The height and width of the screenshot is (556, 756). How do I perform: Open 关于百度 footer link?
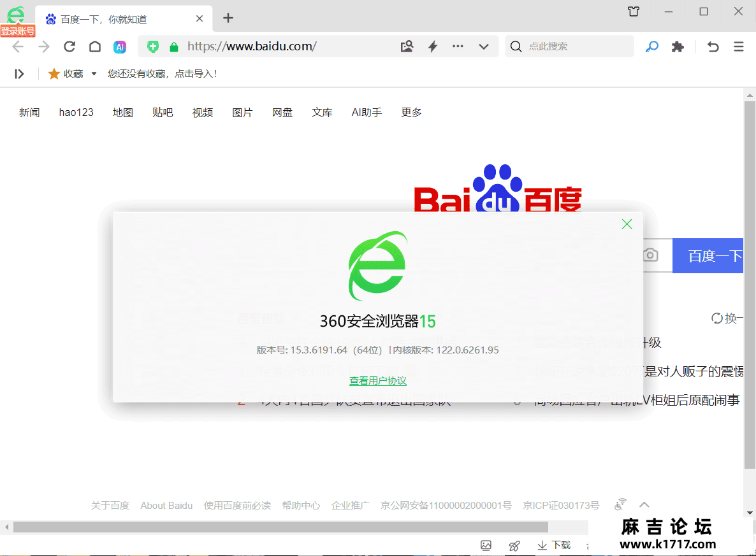(x=110, y=506)
